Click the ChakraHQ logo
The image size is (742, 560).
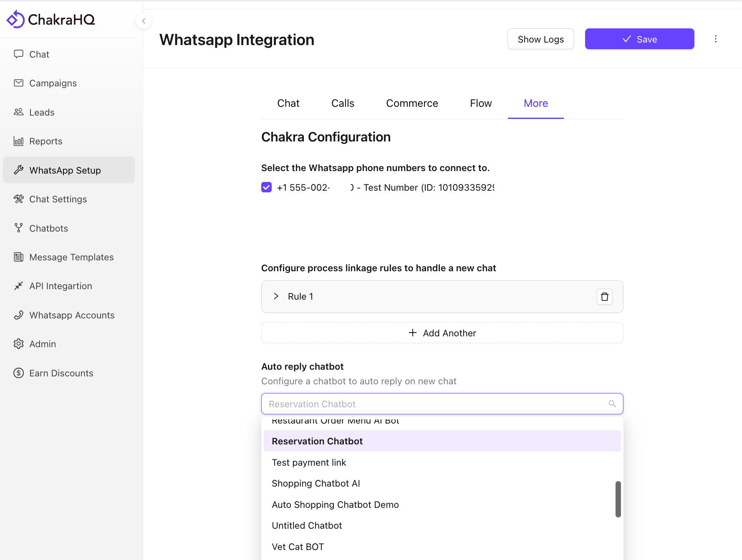click(51, 19)
